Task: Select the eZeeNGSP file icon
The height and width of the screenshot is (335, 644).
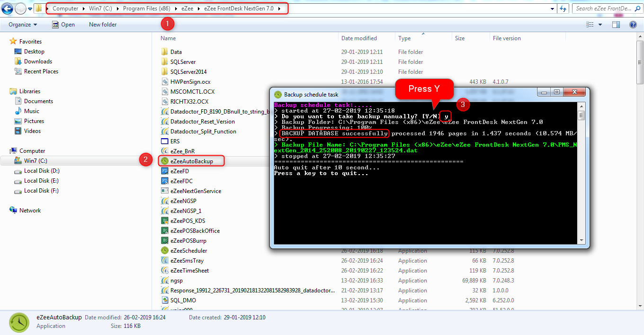Action: click(165, 201)
